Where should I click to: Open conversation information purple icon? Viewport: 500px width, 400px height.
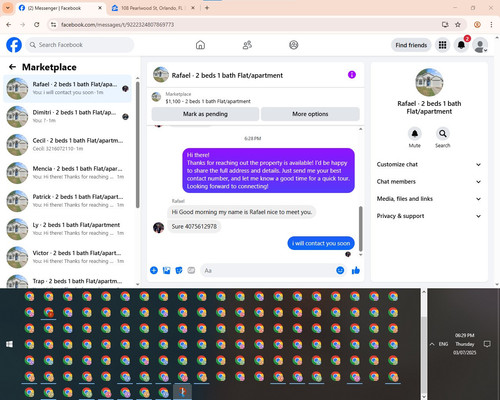[x=352, y=75]
